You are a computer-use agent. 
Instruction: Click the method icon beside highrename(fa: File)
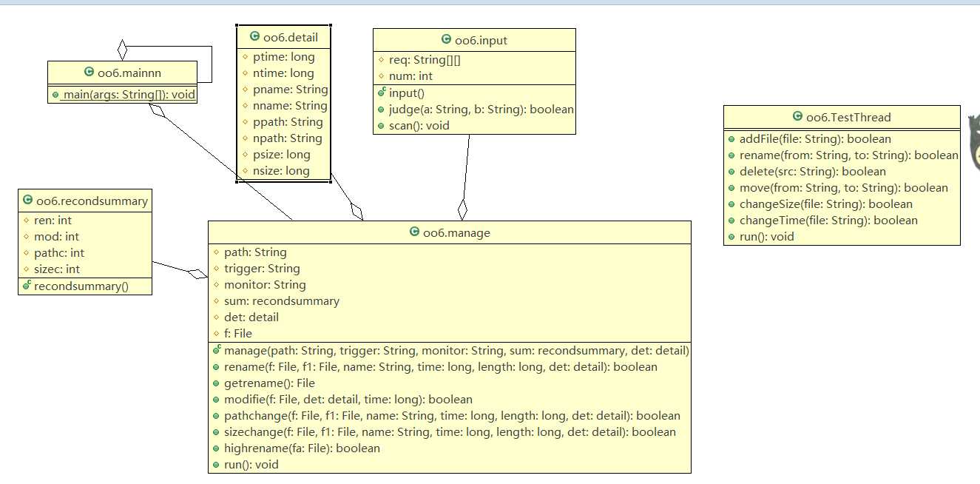[217, 448]
